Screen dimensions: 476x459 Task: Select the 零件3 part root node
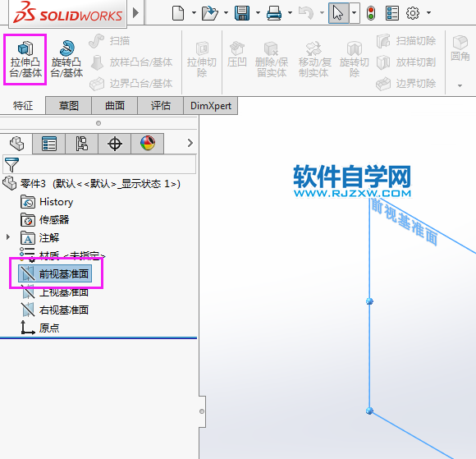pos(91,183)
